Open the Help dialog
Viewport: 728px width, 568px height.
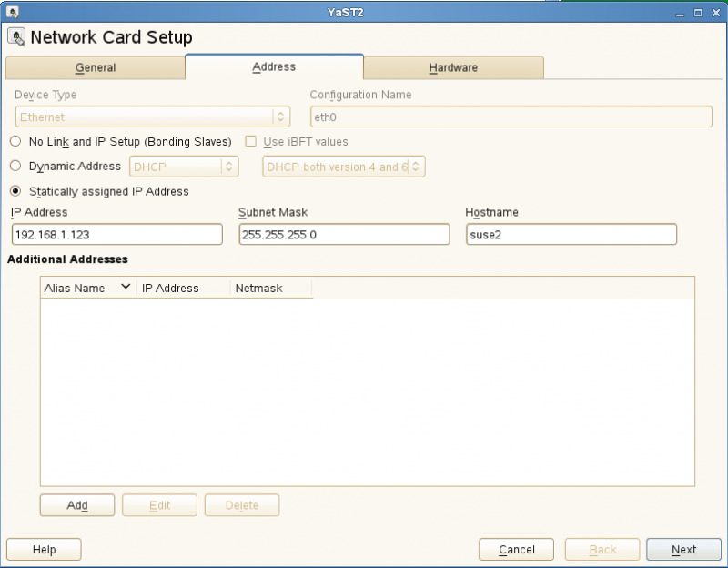point(43,549)
